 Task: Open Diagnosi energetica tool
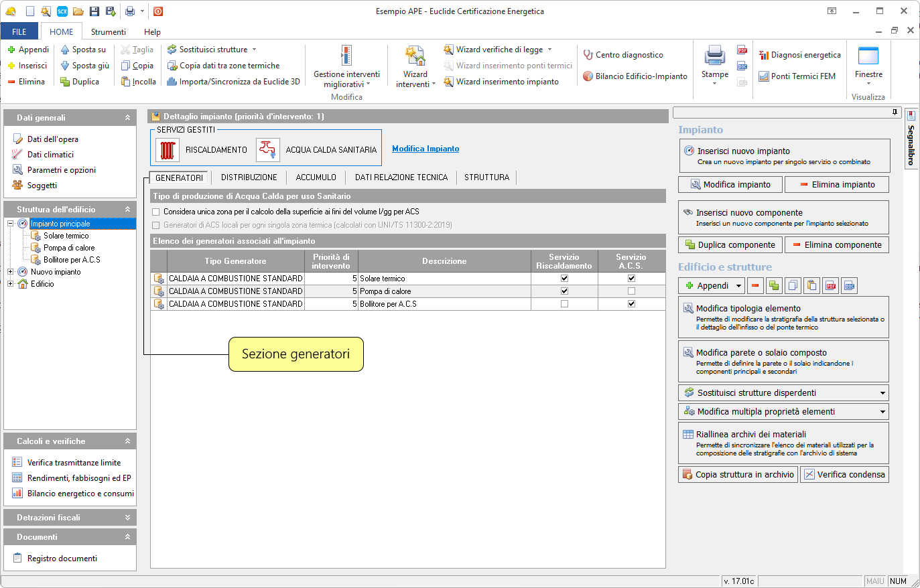point(799,55)
